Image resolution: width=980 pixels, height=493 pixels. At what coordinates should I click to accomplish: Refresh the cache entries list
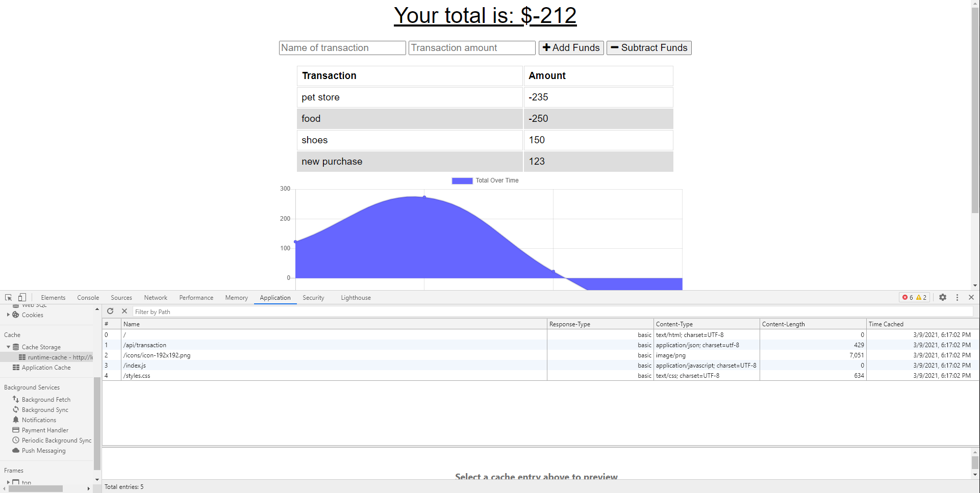[x=110, y=311]
